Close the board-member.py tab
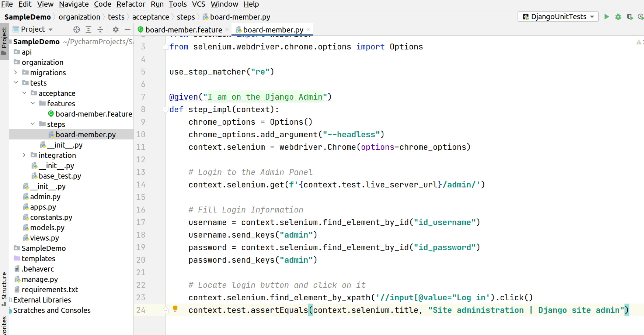The height and width of the screenshot is (335, 644). point(308,30)
